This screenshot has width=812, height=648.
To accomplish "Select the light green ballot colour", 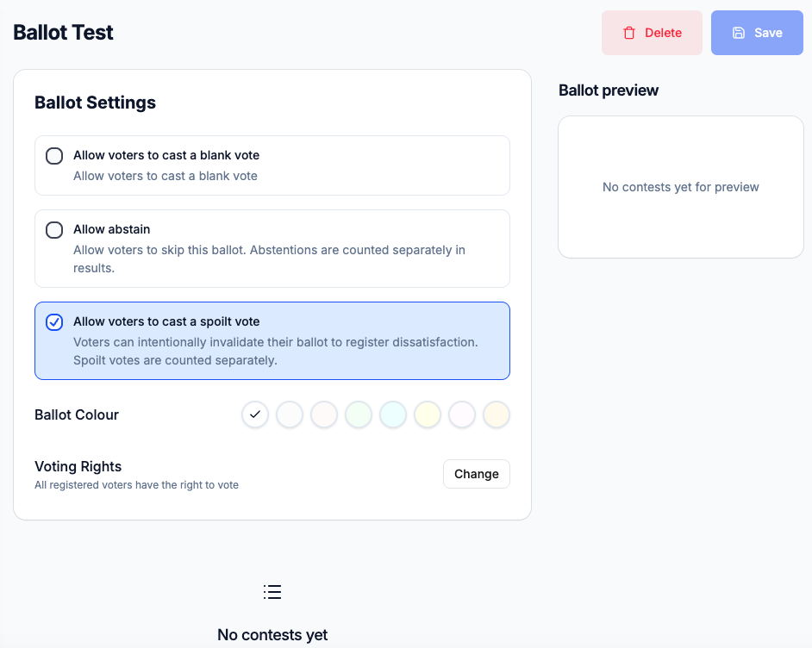I will coord(359,414).
